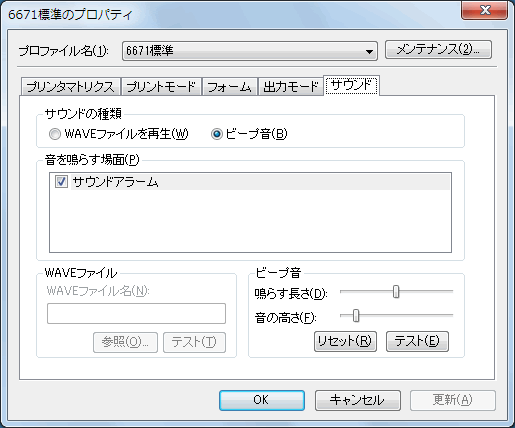Switch to the プリンタマトリクス tab
Screen dimensions: 515x428
70,87
